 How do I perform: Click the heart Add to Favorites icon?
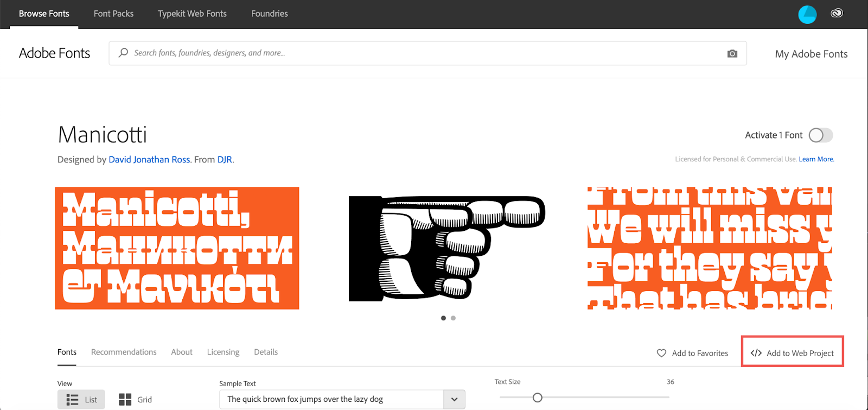[661, 353]
